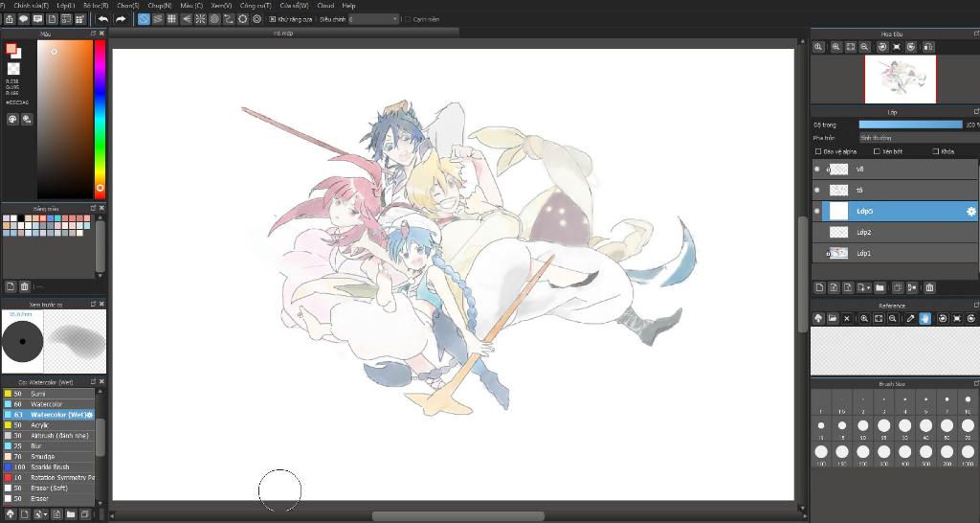
Task: Delete the selected layer with the trash icon
Action: [x=929, y=287]
